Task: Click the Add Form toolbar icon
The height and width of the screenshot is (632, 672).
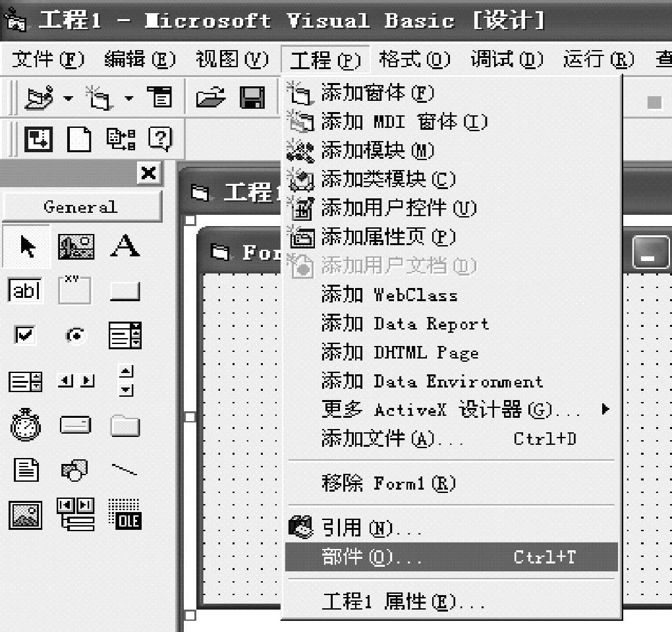Action: (99, 98)
